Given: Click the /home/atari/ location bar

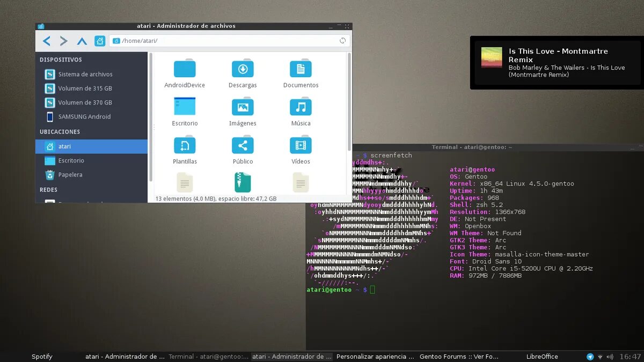Looking at the screenshot, I should point(230,41).
